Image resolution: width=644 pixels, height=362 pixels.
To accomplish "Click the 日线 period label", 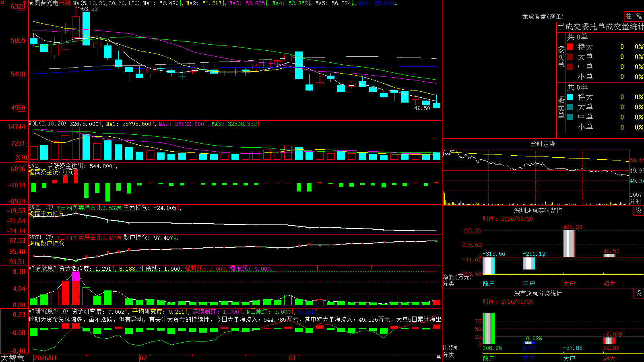I will [x=65, y=3].
